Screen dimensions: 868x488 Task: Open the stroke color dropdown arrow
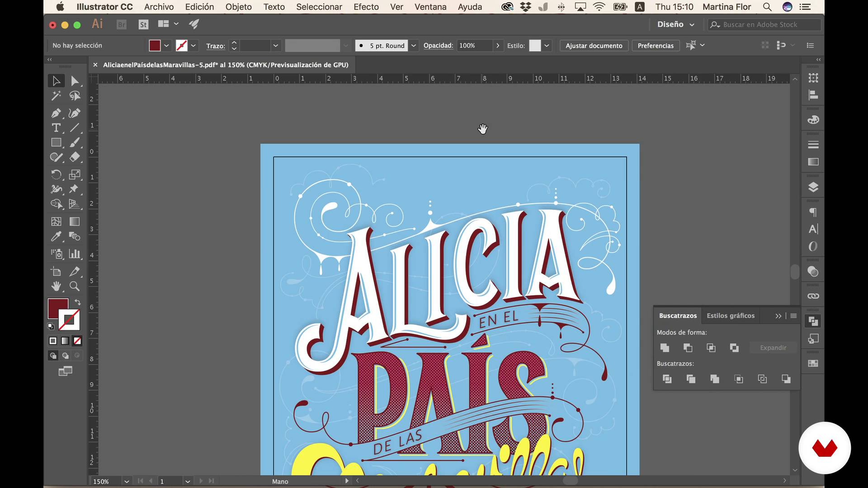[193, 46]
